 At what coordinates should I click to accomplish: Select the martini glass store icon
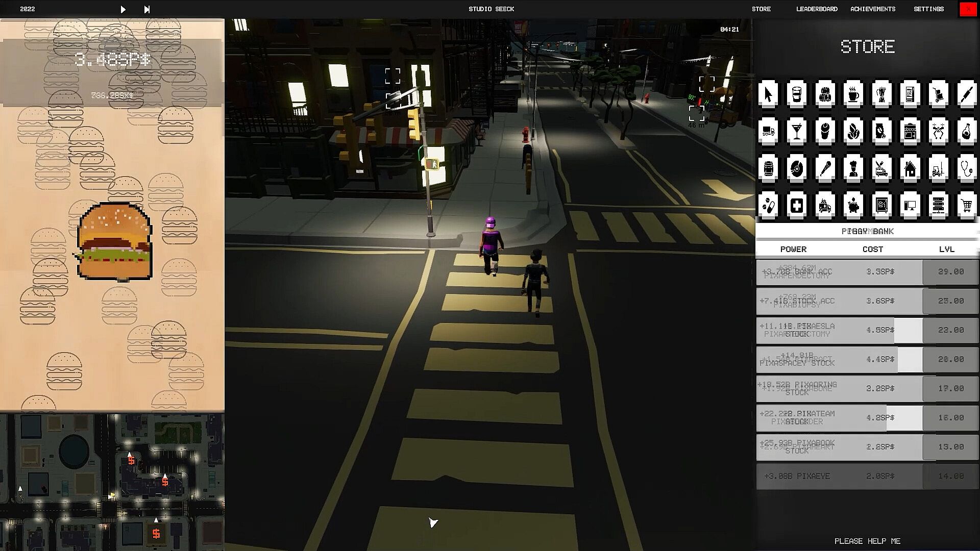796,131
